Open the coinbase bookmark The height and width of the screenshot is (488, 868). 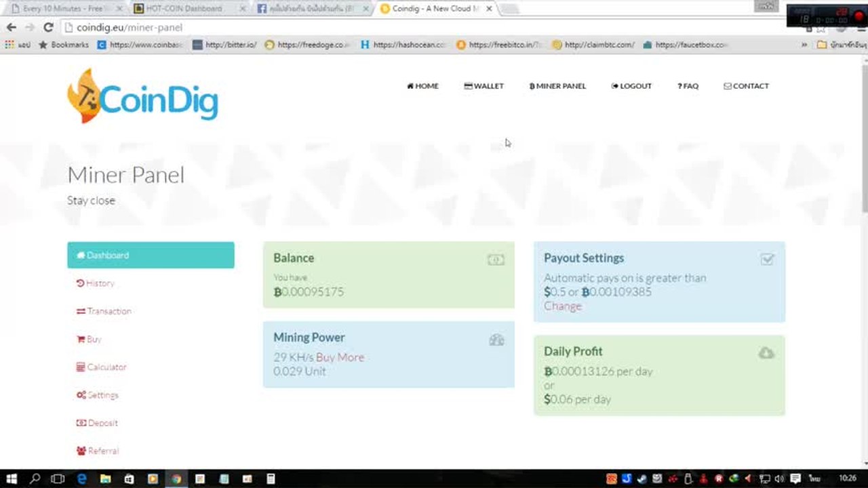pyautogui.click(x=140, y=45)
